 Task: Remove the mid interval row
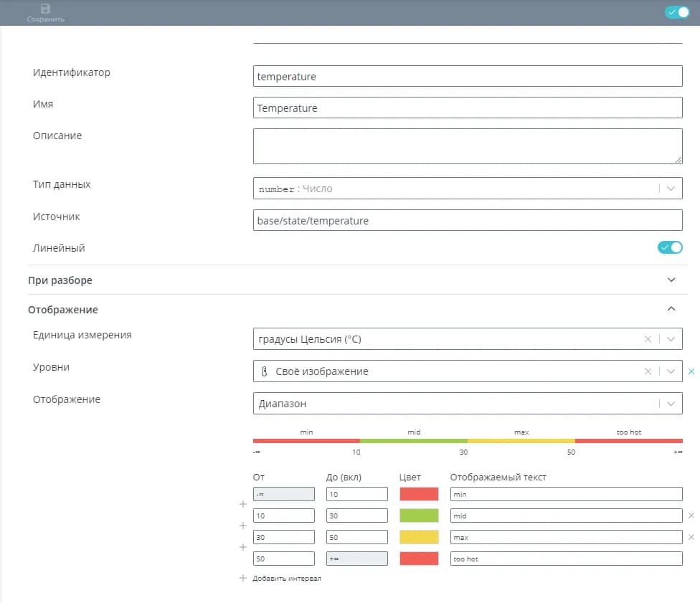(x=691, y=516)
